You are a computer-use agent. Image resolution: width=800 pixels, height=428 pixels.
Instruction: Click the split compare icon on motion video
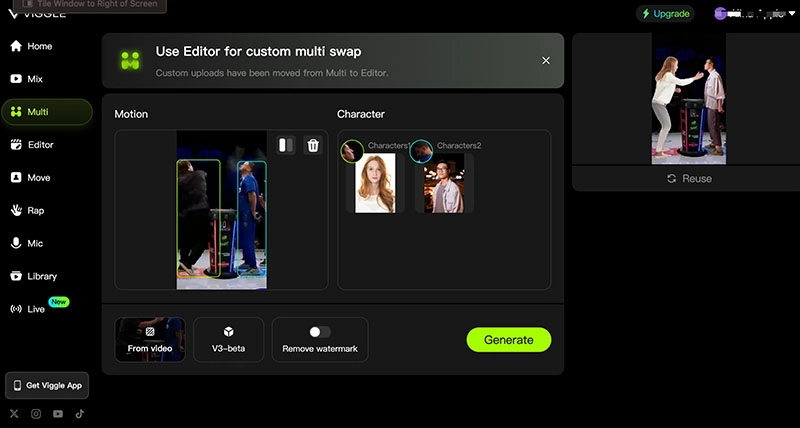(286, 145)
